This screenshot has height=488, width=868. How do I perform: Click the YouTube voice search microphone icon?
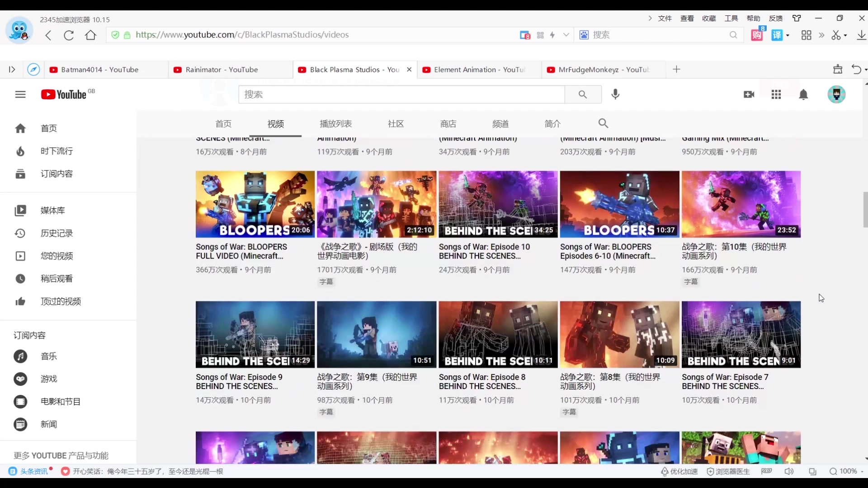tap(615, 94)
